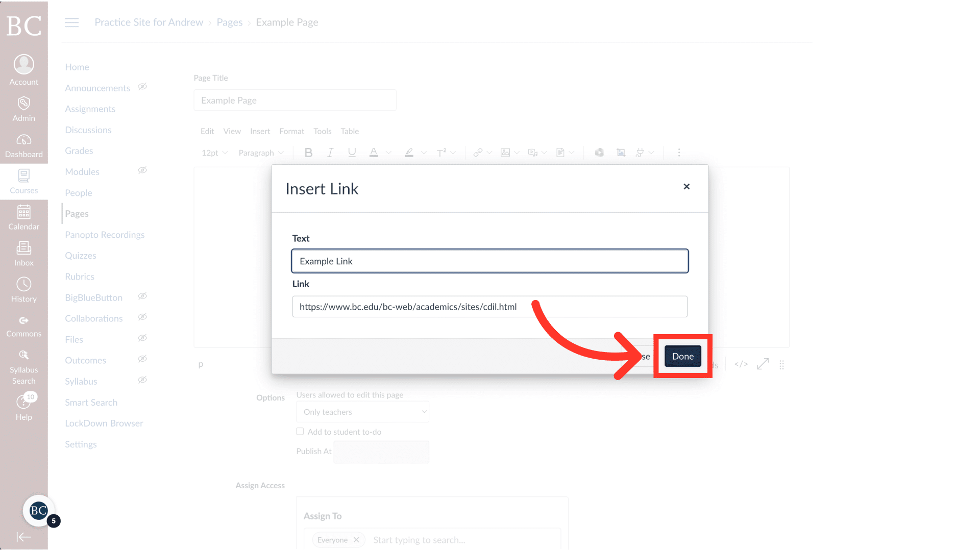980x551 pixels.
Task: Toggle bold formatting in the editor
Action: pyautogui.click(x=308, y=152)
